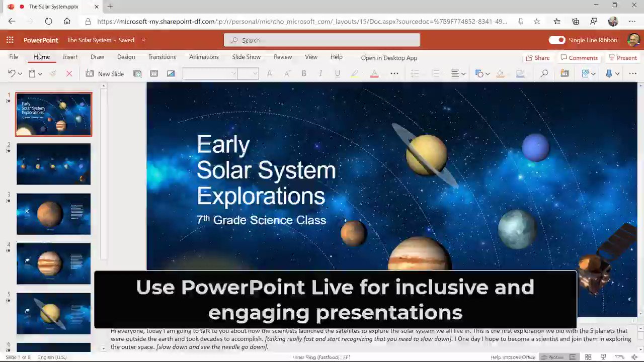
Task: Click the Comments button
Action: [579, 58]
